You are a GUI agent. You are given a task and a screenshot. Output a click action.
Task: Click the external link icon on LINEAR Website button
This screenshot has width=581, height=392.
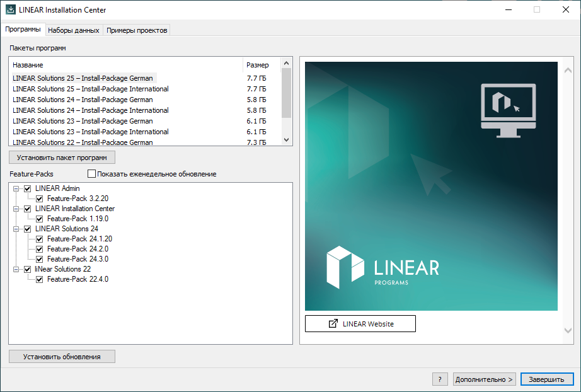(x=333, y=323)
